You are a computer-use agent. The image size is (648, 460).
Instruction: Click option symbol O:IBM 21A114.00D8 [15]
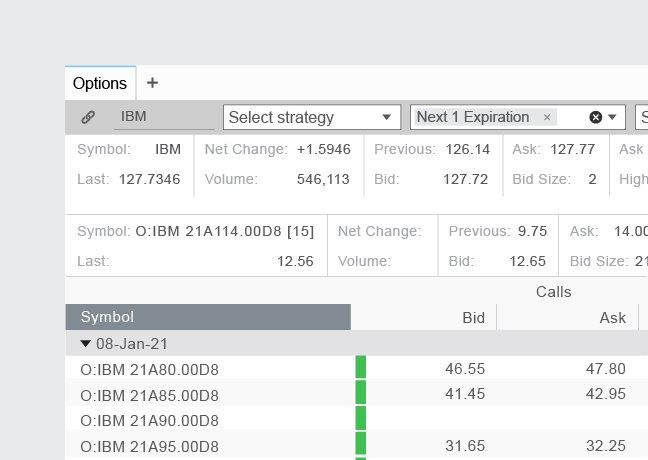tap(225, 231)
